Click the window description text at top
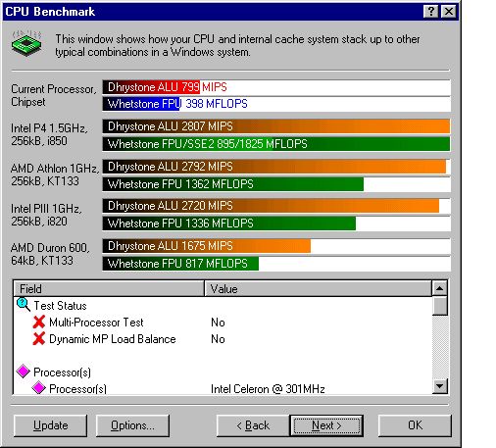 [x=237, y=45]
